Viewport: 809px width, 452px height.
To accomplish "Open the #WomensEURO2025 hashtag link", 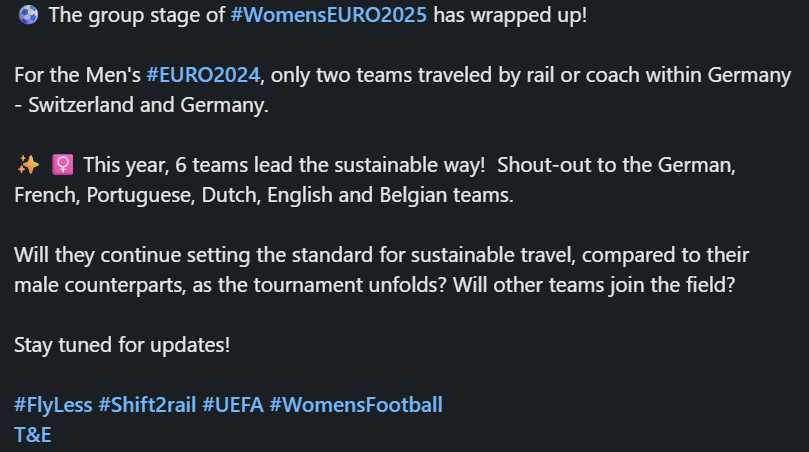I will pos(334,16).
